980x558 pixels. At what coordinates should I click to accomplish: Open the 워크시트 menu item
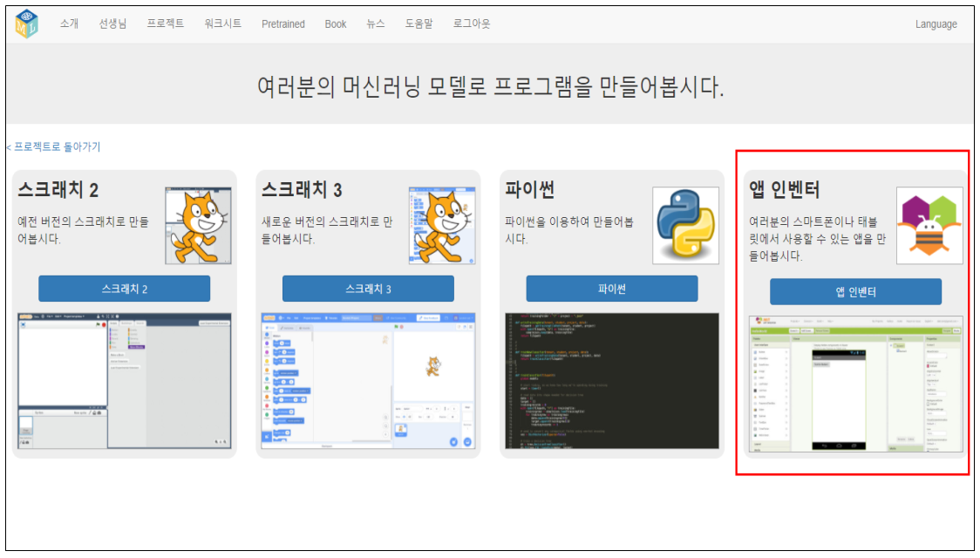tap(223, 24)
